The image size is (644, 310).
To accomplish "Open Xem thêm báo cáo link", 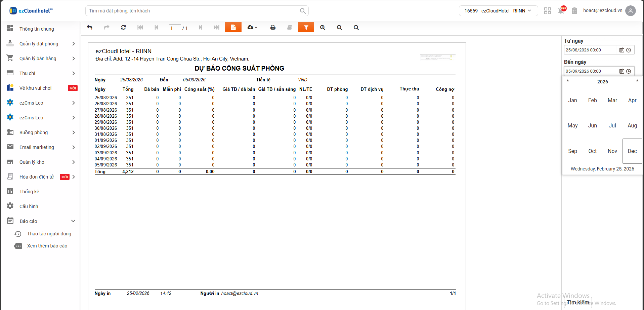I will pyautogui.click(x=47, y=246).
